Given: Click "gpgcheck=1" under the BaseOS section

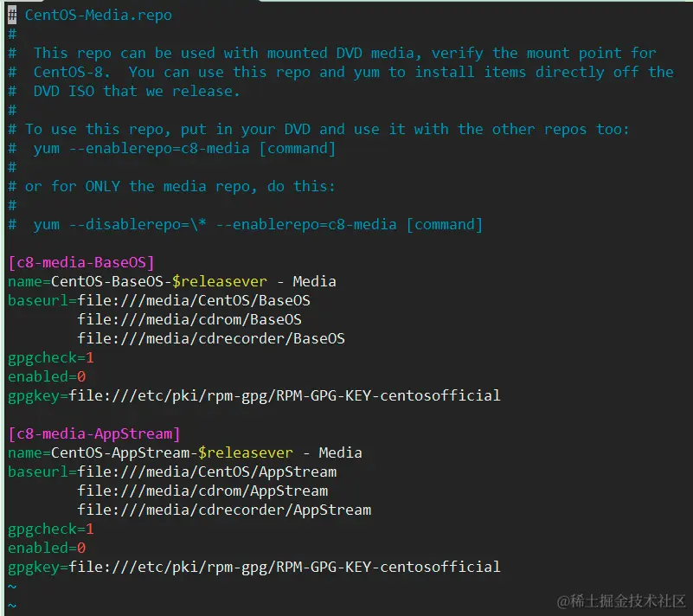Looking at the screenshot, I should click(x=51, y=357).
